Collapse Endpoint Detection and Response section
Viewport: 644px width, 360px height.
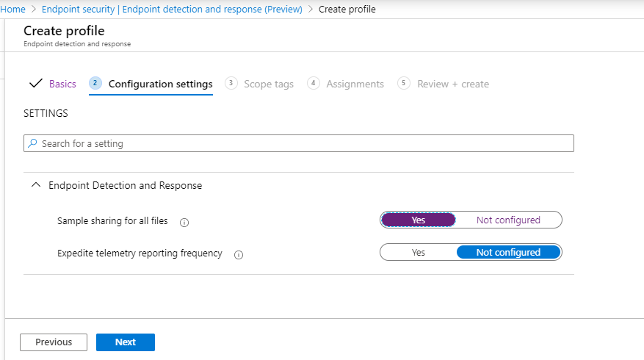pos(35,185)
